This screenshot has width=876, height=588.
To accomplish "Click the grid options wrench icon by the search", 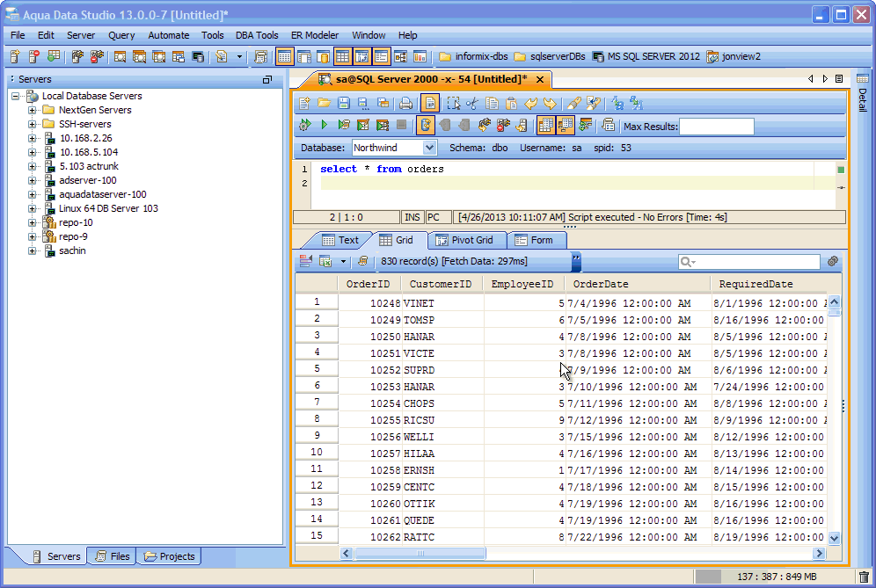I will point(833,261).
